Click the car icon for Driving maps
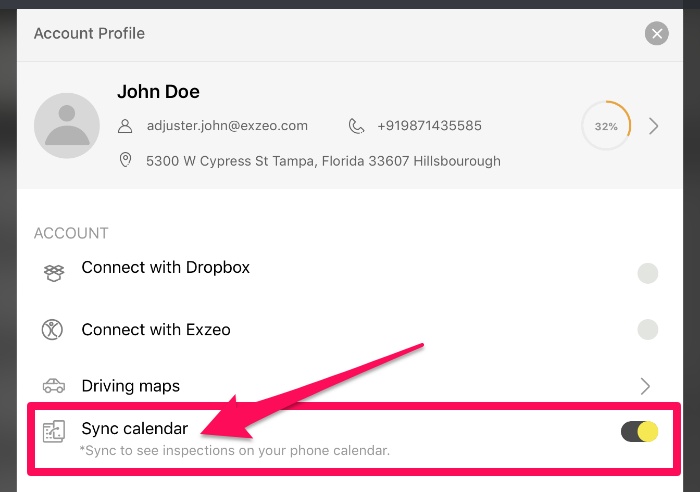 click(x=54, y=386)
